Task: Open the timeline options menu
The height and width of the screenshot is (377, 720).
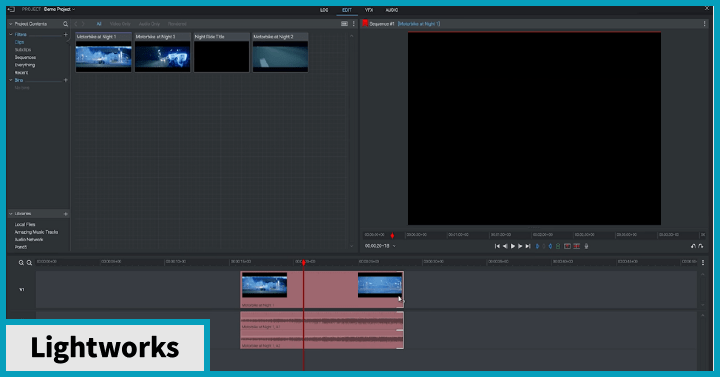Action: pyautogui.click(x=703, y=263)
